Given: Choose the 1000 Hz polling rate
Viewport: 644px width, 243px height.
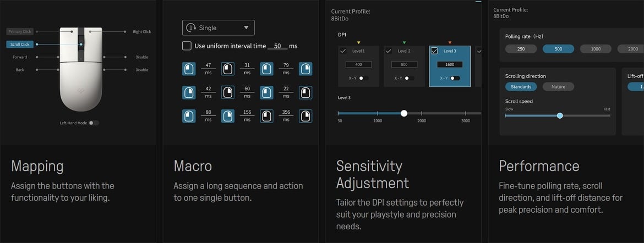Looking at the screenshot, I should click(x=596, y=49).
